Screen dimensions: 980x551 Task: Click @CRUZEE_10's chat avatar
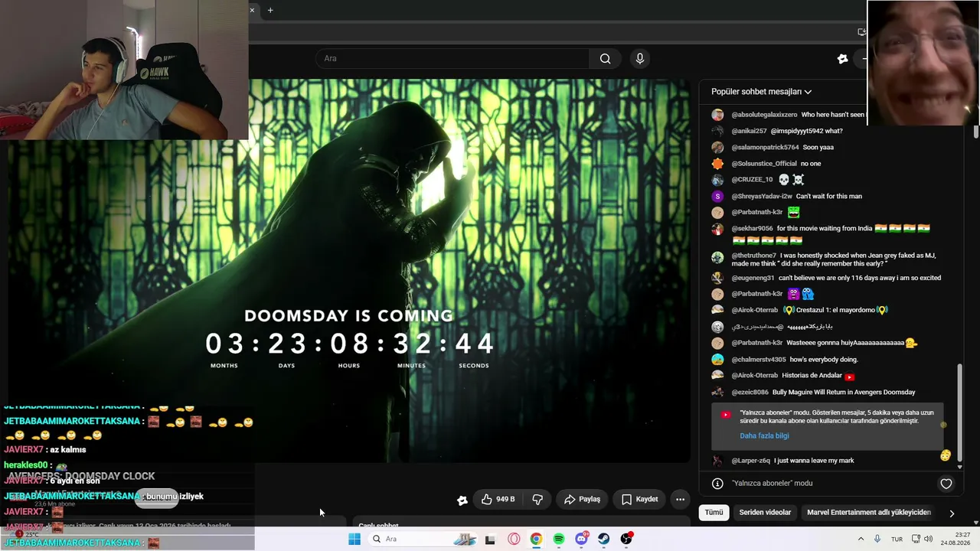[717, 180]
